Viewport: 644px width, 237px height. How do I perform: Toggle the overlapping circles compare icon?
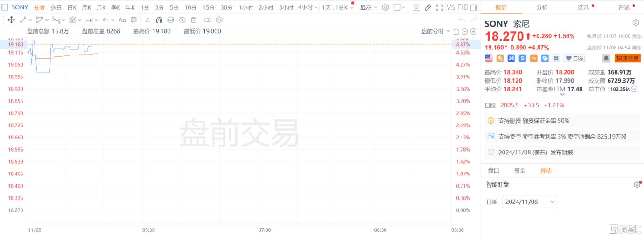point(208,20)
